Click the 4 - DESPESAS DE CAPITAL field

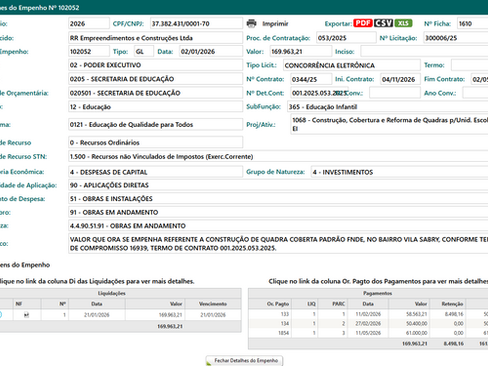pos(155,172)
